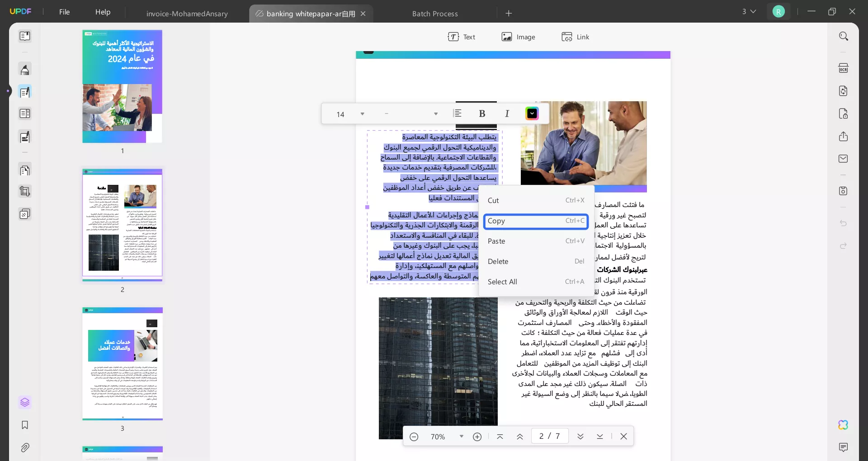Screen dimensions: 868x461
Task: Open the font size dropdown
Action: click(x=362, y=114)
